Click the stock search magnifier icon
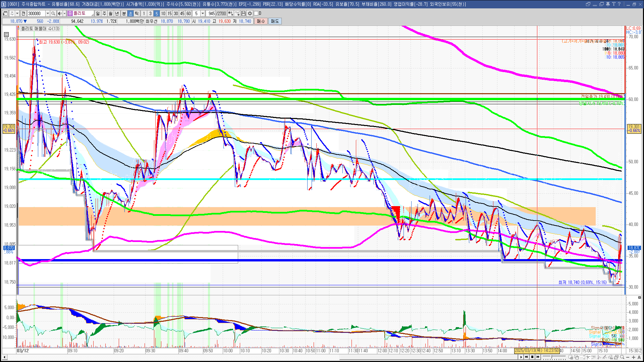Viewport: 644px width, 362px height. (x=53, y=13)
